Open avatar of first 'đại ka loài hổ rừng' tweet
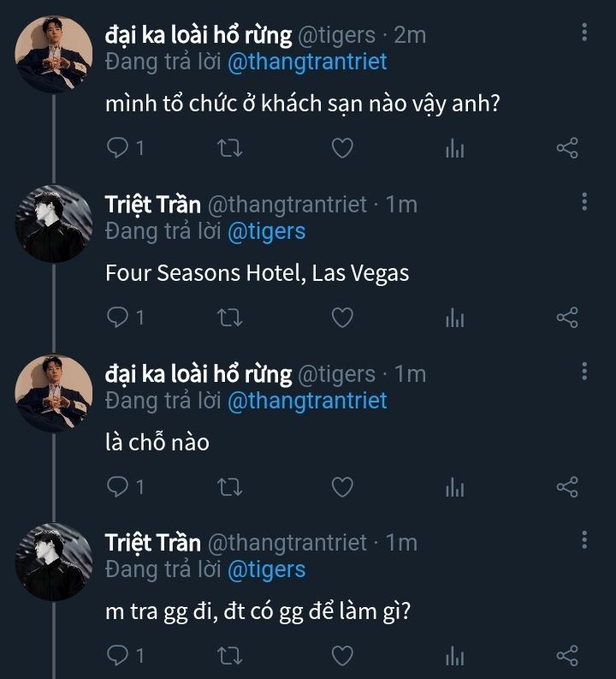 point(54,57)
